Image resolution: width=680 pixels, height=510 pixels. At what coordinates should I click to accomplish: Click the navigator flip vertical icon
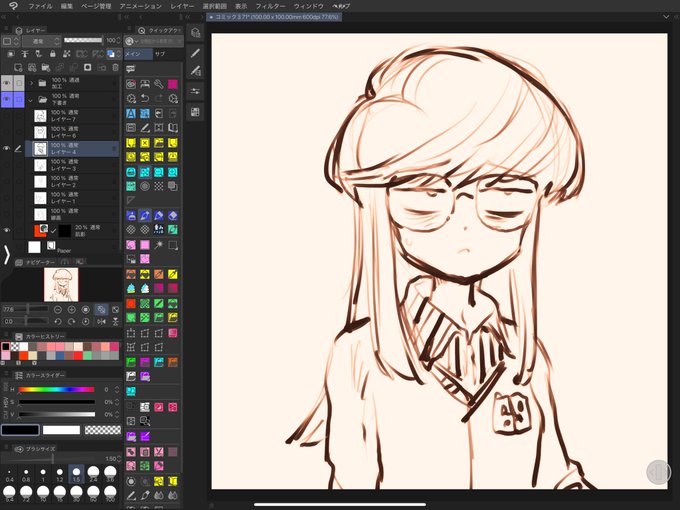(115, 322)
